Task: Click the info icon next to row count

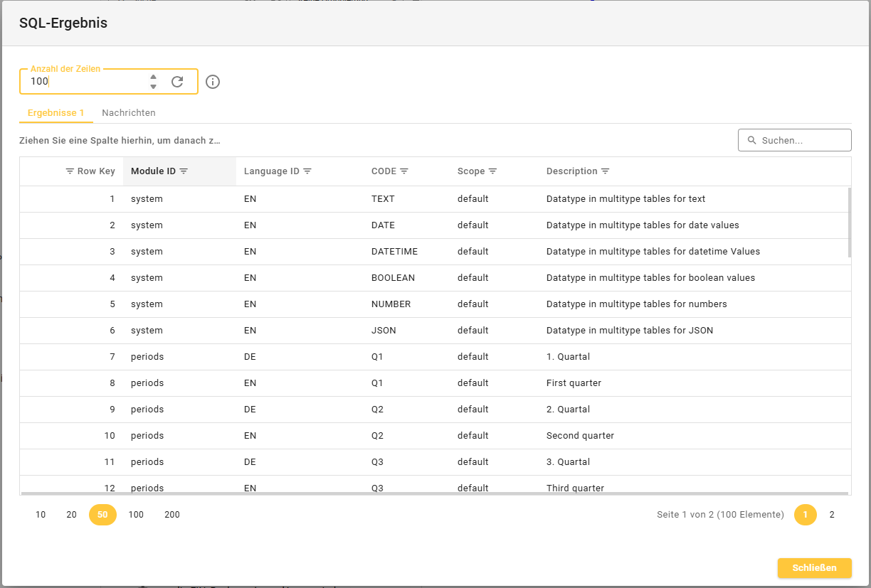Action: tap(213, 82)
